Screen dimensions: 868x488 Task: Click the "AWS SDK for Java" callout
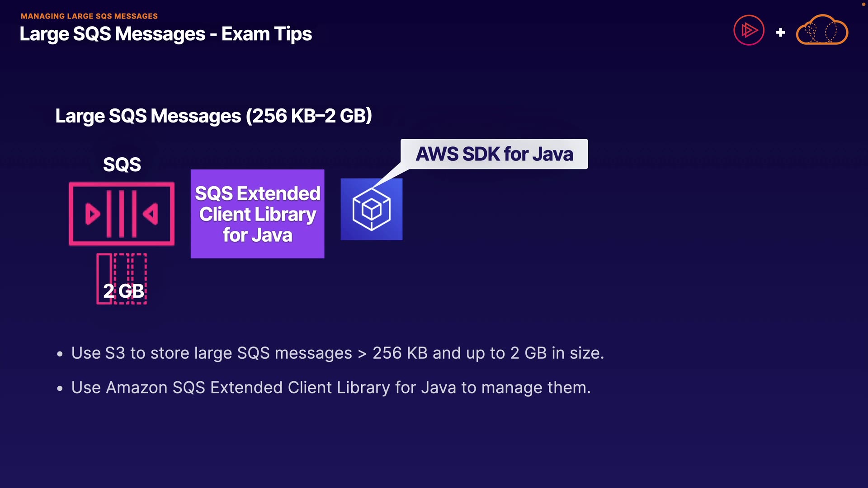[x=494, y=154]
